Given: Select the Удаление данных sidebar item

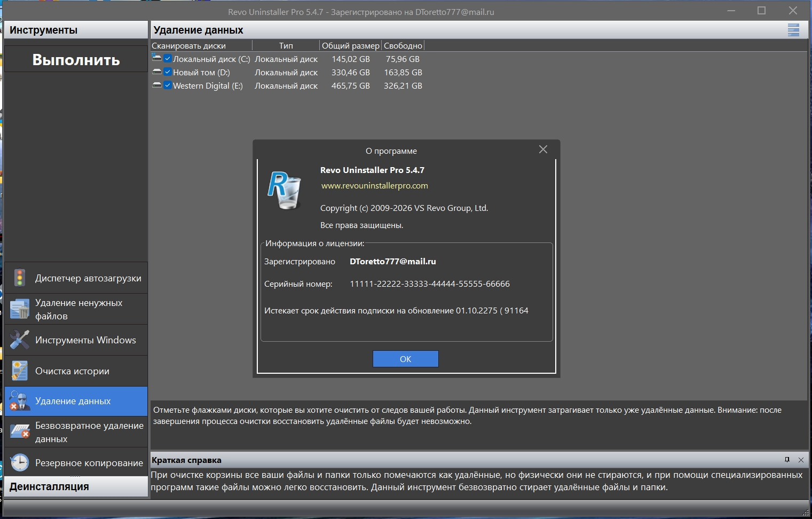Looking at the screenshot, I should click(x=76, y=401).
